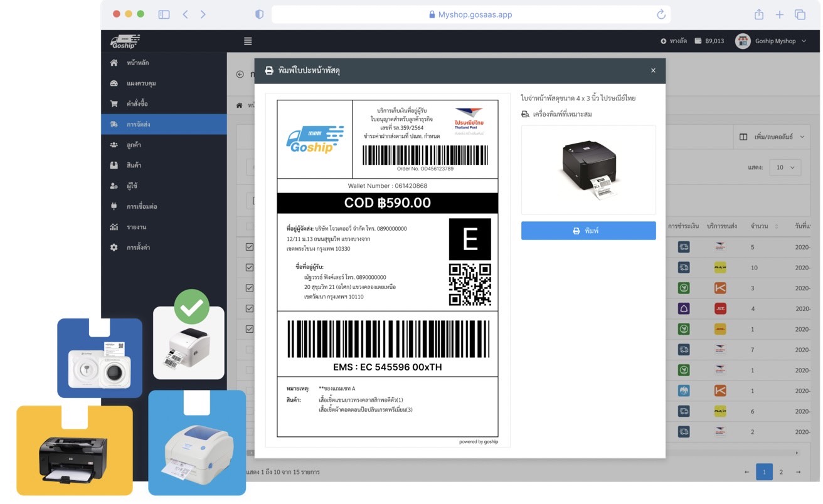Image resolution: width=823 pixels, height=504 pixels.
Task: Click the recommended label printer thumbnail
Action: tap(588, 170)
